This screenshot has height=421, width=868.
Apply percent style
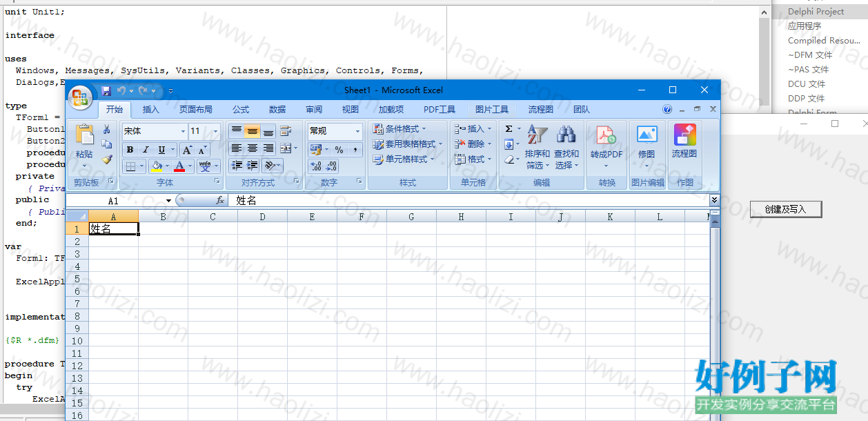point(339,150)
